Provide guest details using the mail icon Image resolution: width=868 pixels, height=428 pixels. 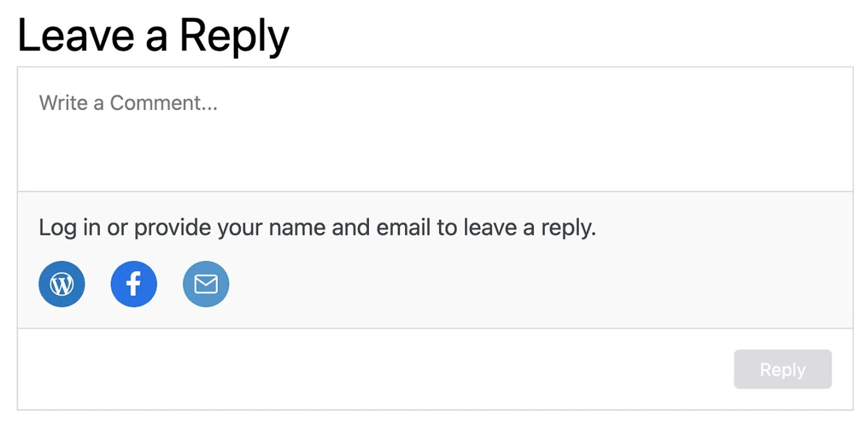206,284
